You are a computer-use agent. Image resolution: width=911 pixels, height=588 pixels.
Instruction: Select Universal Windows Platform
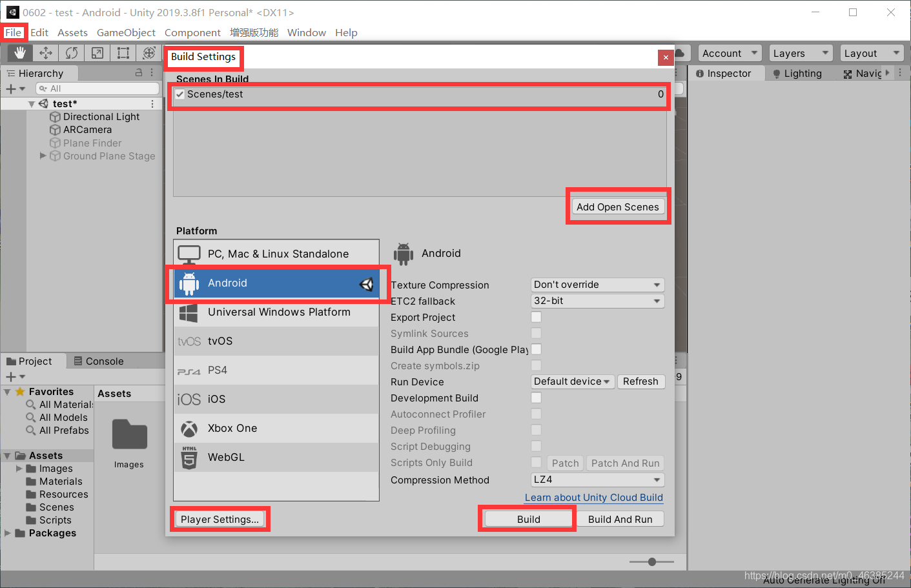point(276,312)
